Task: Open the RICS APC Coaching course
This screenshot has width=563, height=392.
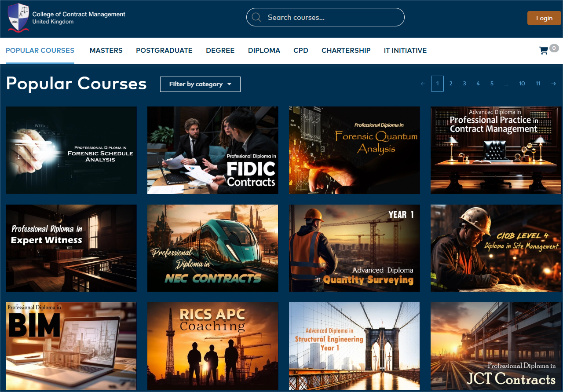Action: pyautogui.click(x=212, y=345)
